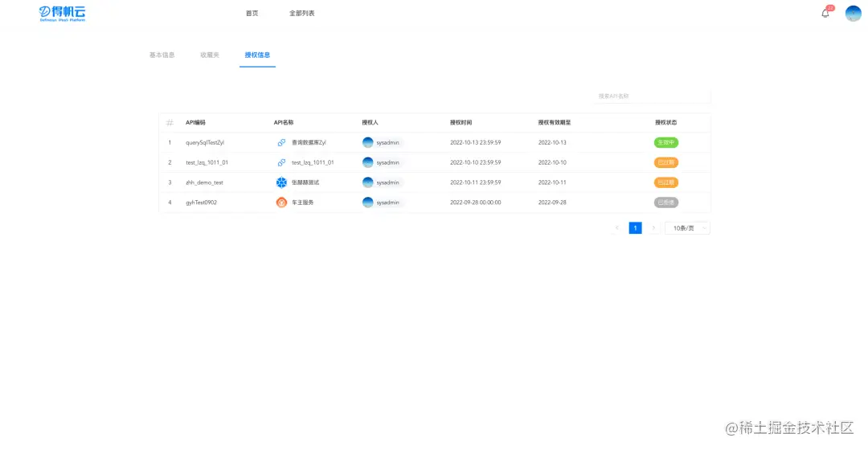The height and width of the screenshot is (450, 868).
Task: Click orange icon of 车主服务
Action: click(281, 202)
